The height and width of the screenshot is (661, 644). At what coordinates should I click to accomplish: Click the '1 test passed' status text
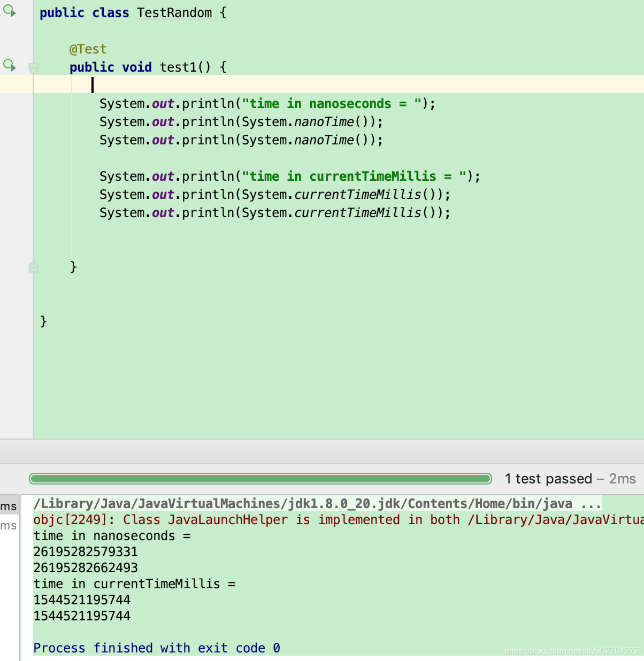tap(548, 479)
